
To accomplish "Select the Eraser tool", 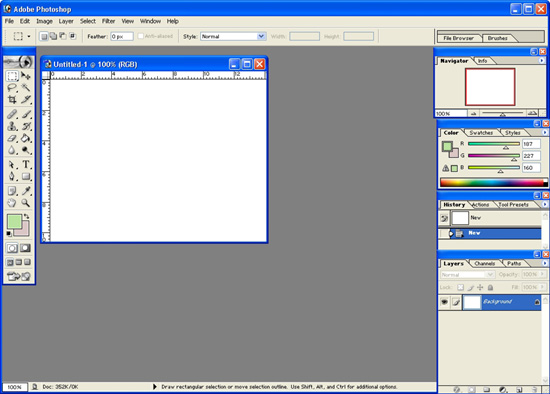I will pos(12,138).
